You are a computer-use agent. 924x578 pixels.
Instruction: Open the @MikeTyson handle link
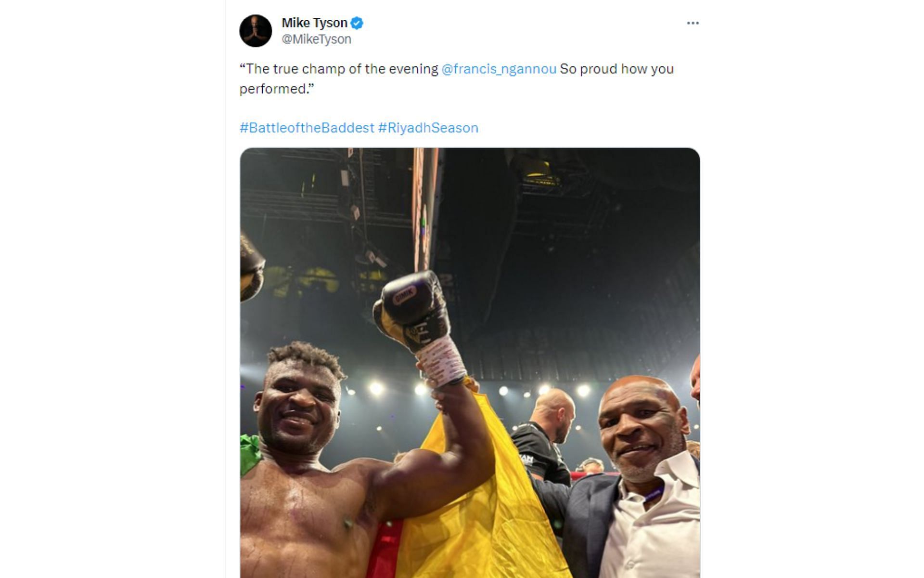click(316, 39)
